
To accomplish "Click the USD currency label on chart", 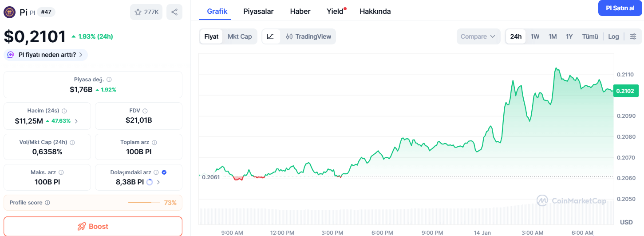I will [626, 222].
